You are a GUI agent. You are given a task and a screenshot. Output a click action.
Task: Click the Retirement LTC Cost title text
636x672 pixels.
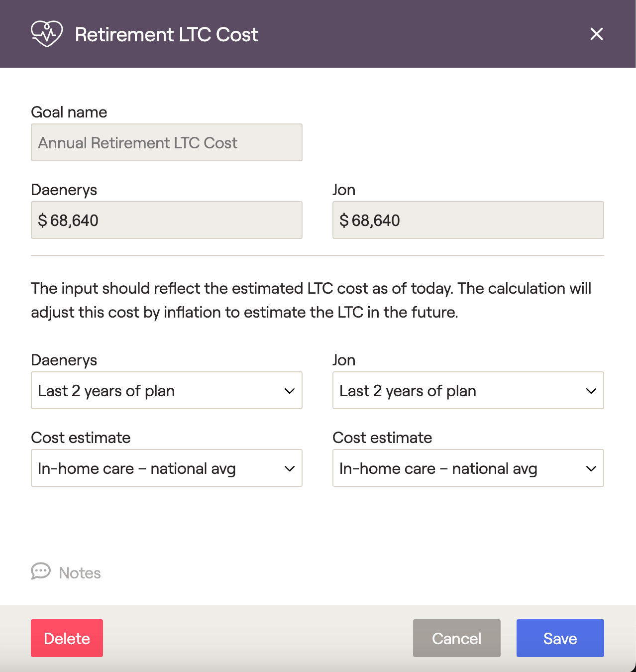point(167,35)
